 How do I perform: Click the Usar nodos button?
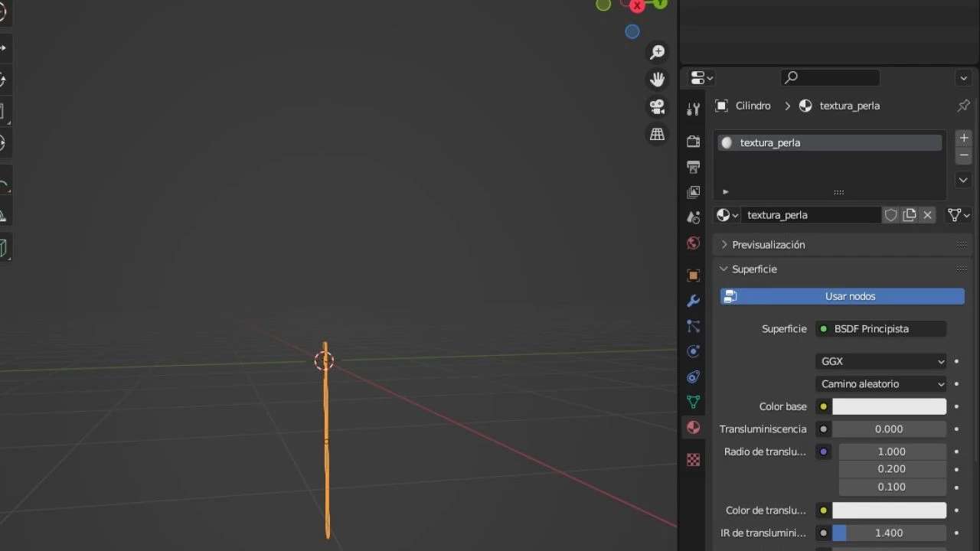(x=842, y=296)
